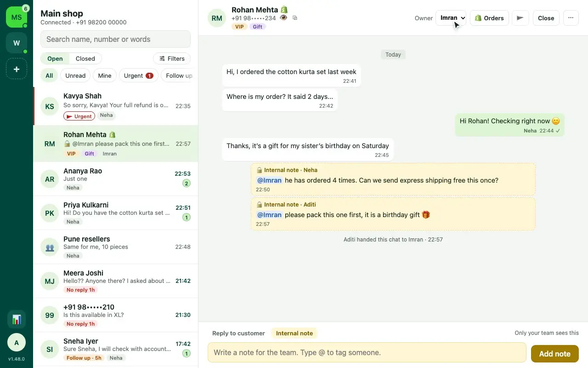The image size is (588, 368).
Task: Click the Shopify icon next to Rohan's header name
Action: (x=284, y=10)
